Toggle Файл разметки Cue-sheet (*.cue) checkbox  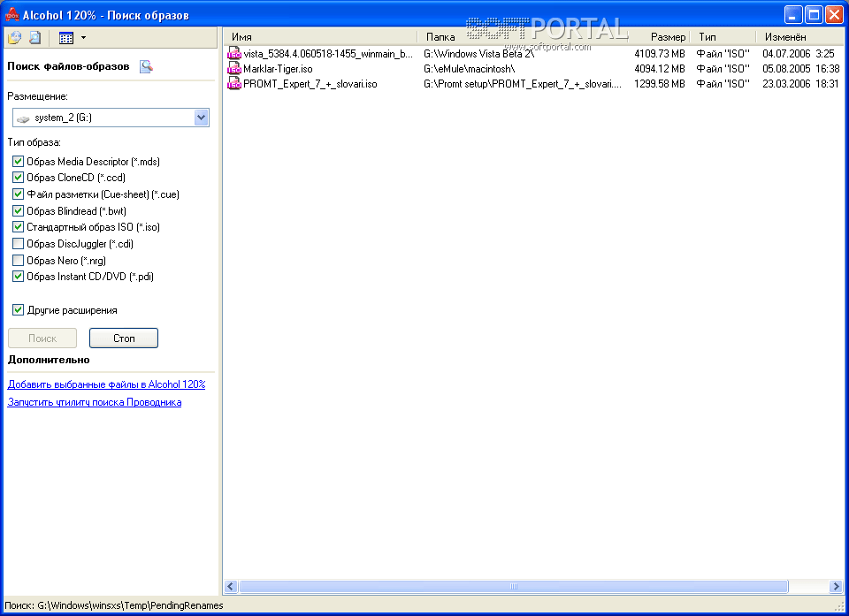pyautogui.click(x=18, y=194)
